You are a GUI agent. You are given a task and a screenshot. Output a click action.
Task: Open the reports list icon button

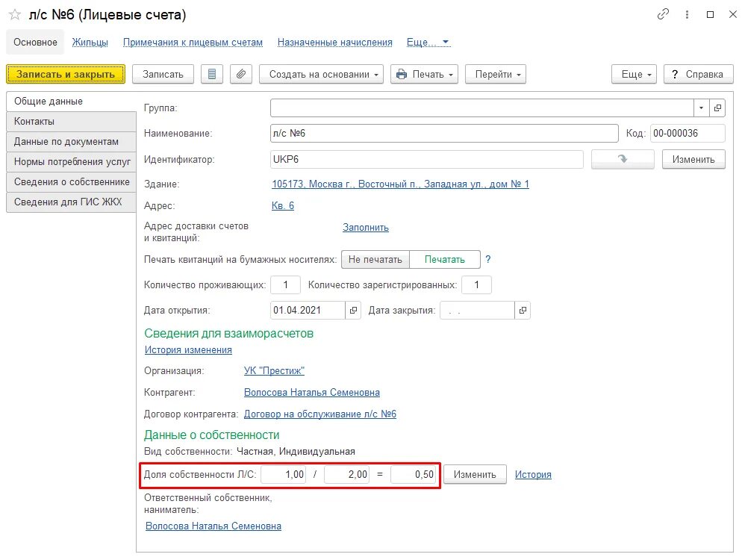click(x=212, y=75)
